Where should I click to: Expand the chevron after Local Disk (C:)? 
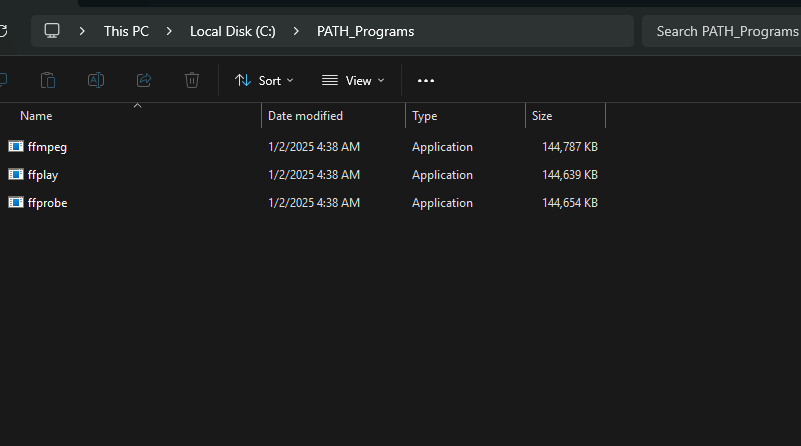(296, 31)
